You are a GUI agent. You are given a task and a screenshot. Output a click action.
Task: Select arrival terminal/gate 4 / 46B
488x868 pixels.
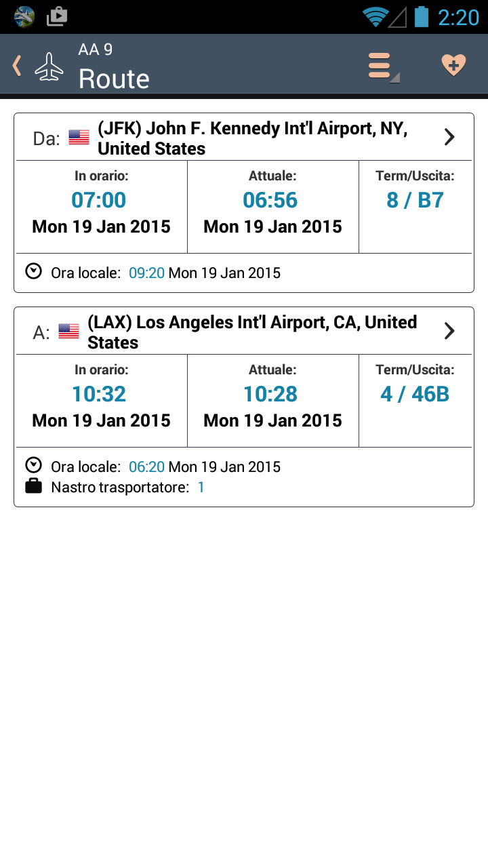(415, 394)
